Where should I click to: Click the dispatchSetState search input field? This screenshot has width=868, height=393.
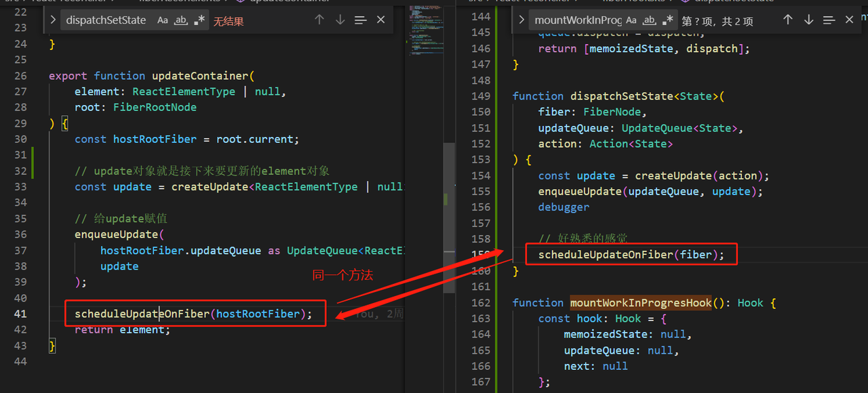(106, 20)
